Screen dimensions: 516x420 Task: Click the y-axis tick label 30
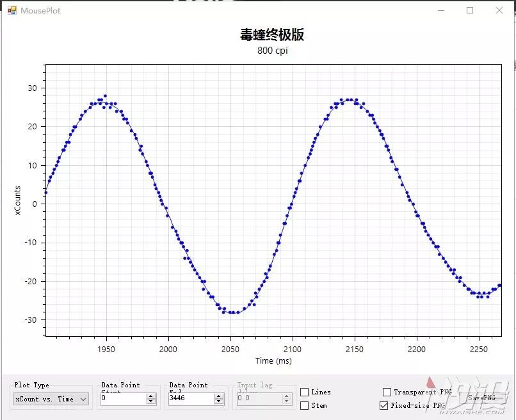[32, 88]
